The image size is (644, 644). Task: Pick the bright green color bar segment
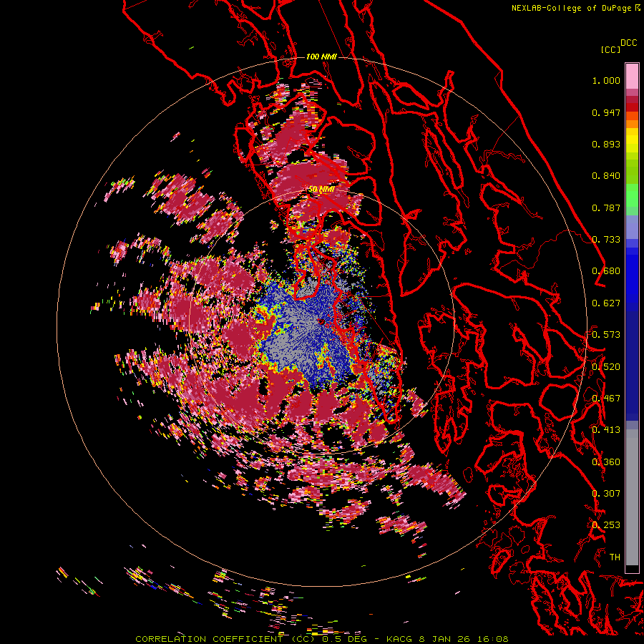tap(632, 195)
